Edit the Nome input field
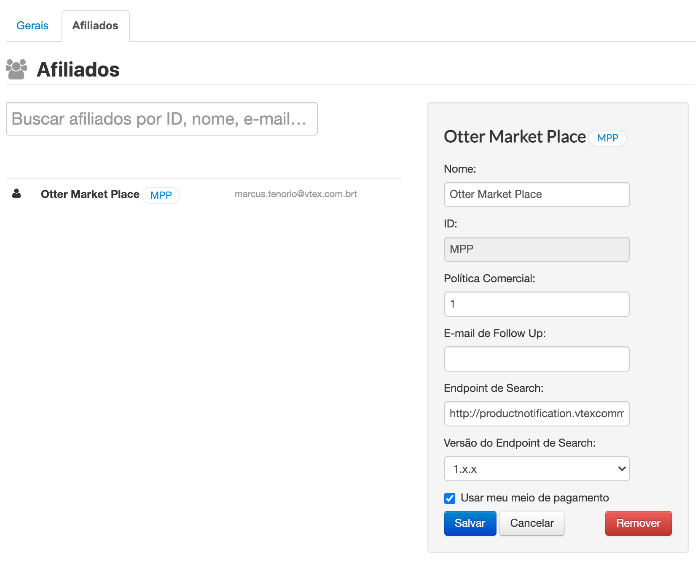 coord(537,194)
